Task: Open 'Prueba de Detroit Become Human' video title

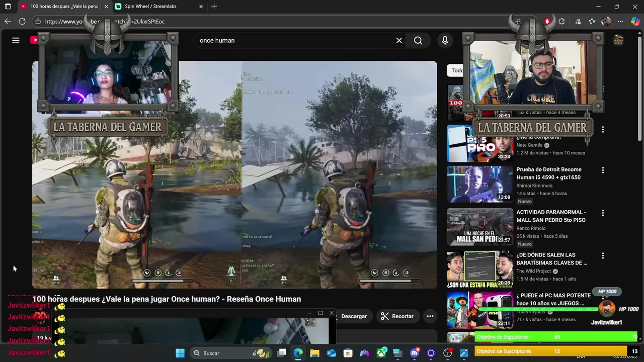Action: point(548,173)
